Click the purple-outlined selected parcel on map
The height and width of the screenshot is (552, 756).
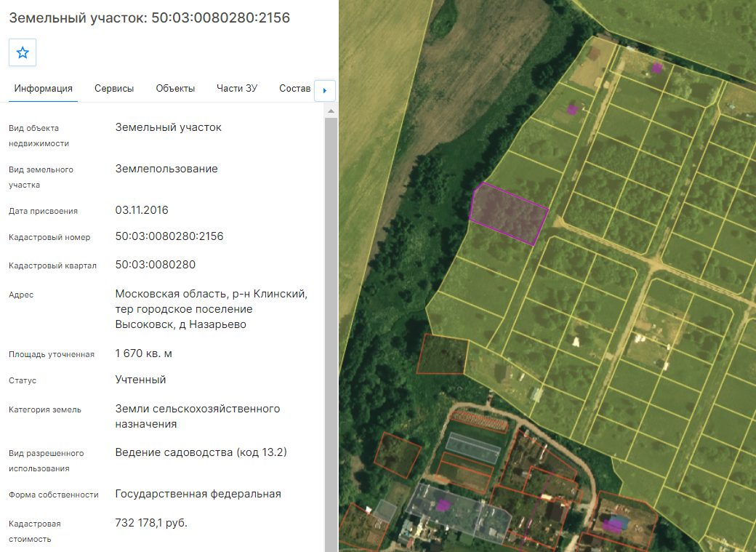[508, 214]
